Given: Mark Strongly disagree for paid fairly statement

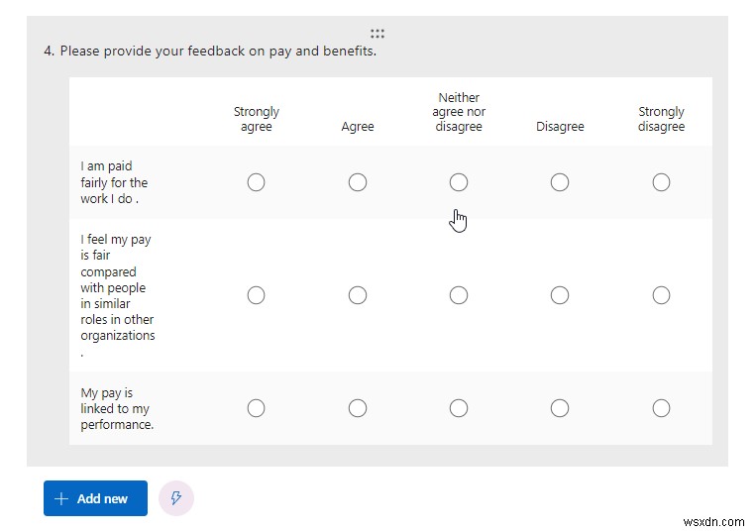Looking at the screenshot, I should [661, 182].
